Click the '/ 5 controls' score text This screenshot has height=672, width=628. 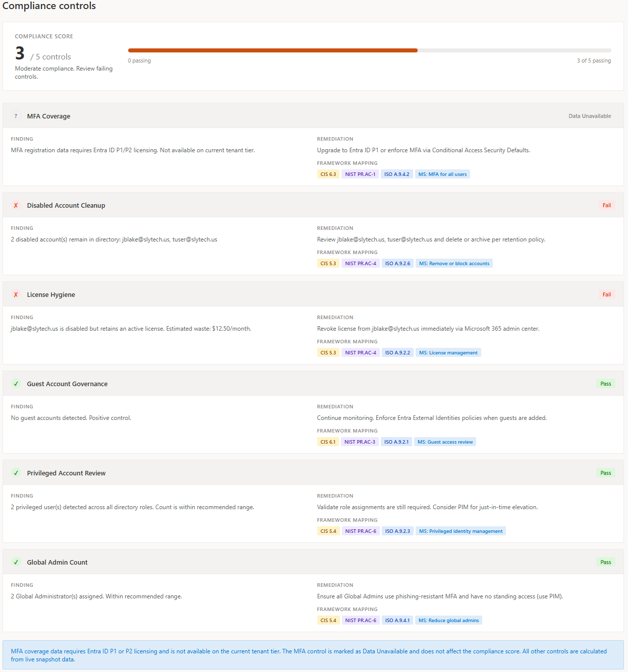pyautogui.click(x=50, y=57)
